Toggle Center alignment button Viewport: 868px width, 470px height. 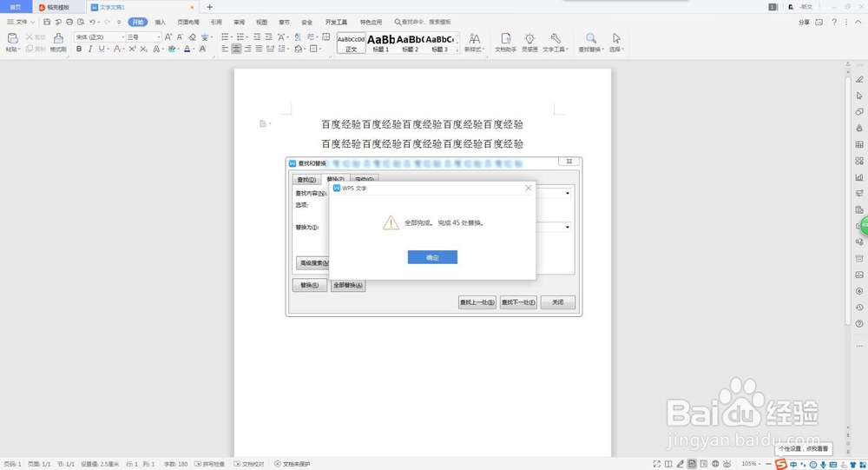click(x=236, y=49)
